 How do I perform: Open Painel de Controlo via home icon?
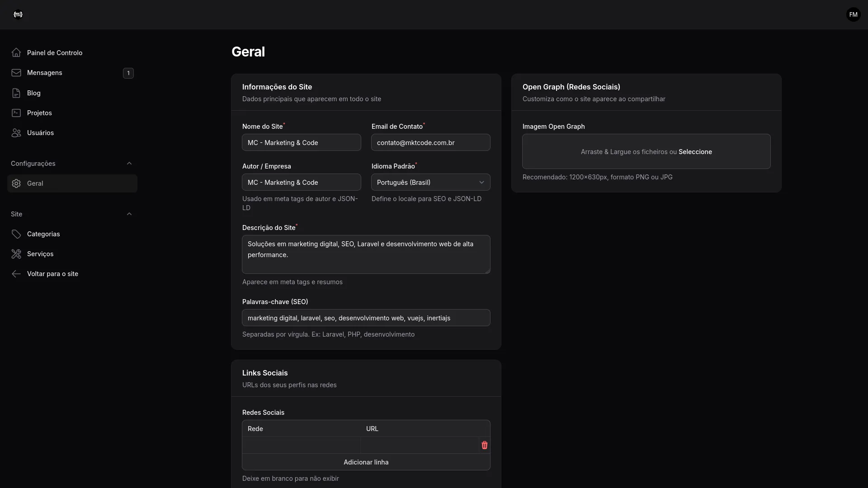pyautogui.click(x=16, y=52)
